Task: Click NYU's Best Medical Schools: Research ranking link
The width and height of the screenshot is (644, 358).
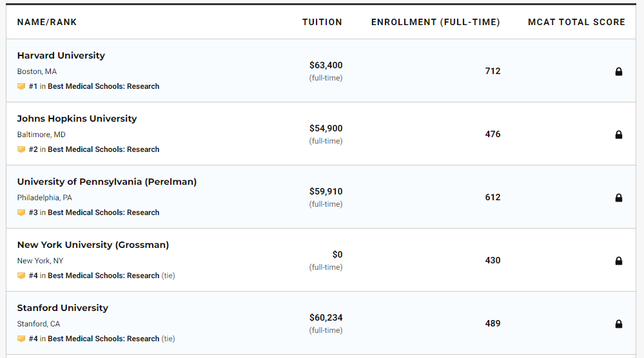Action: [x=103, y=276]
